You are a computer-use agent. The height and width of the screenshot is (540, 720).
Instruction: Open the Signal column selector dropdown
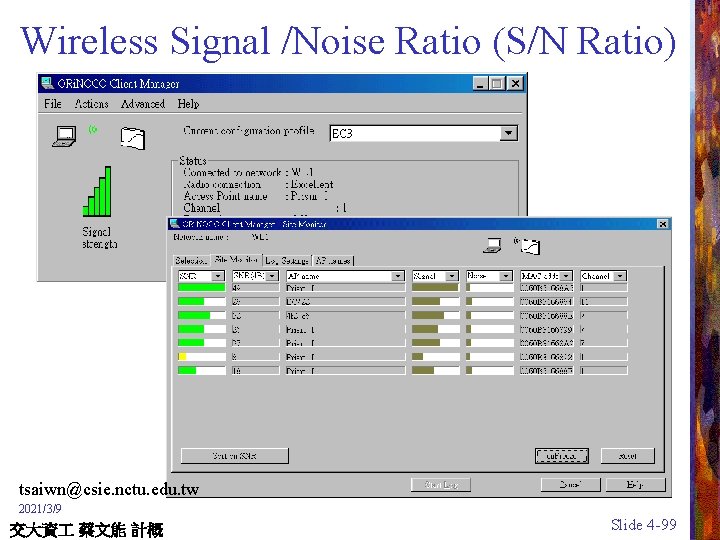452,276
